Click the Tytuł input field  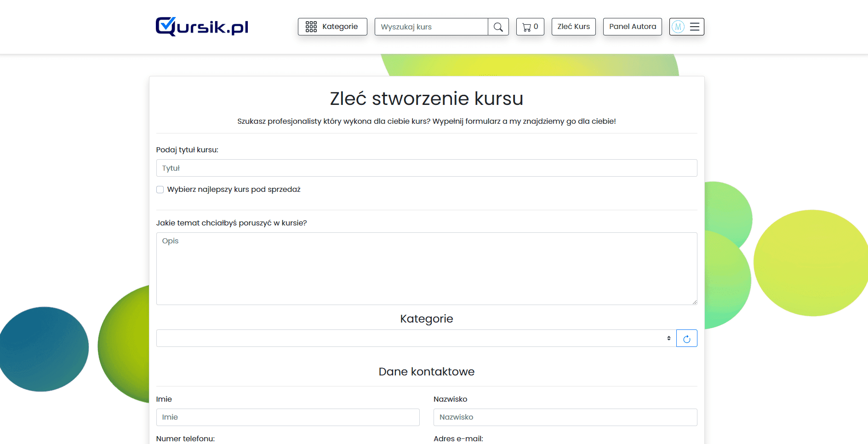click(426, 168)
